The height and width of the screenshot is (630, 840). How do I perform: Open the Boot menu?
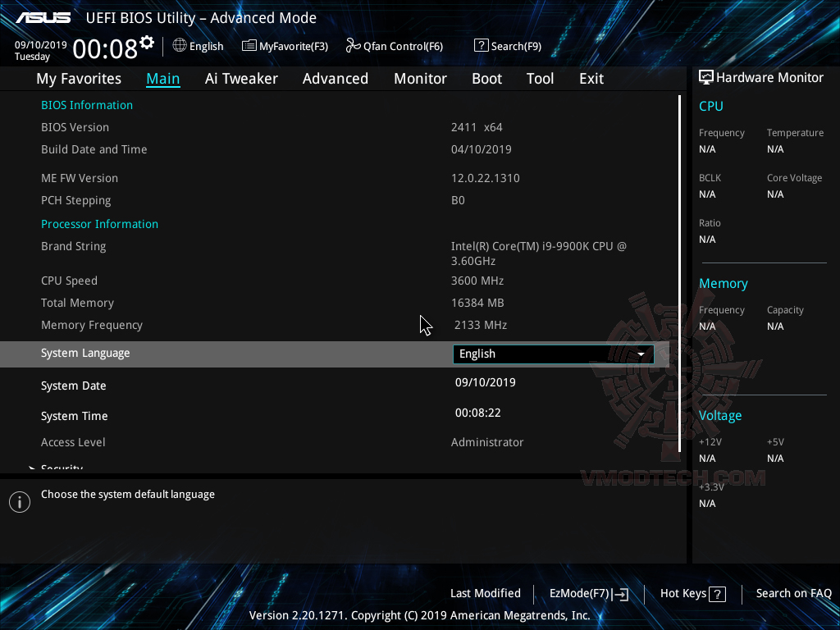[486, 78]
